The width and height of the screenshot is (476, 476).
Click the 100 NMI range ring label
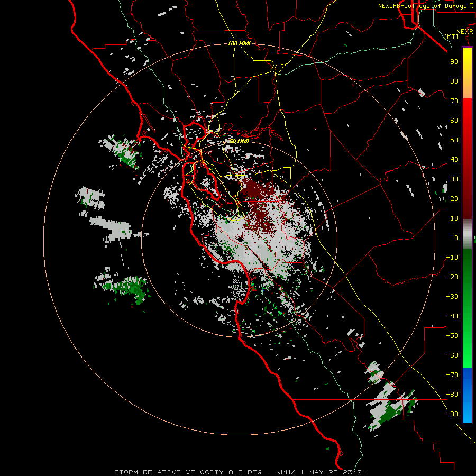[239, 44]
